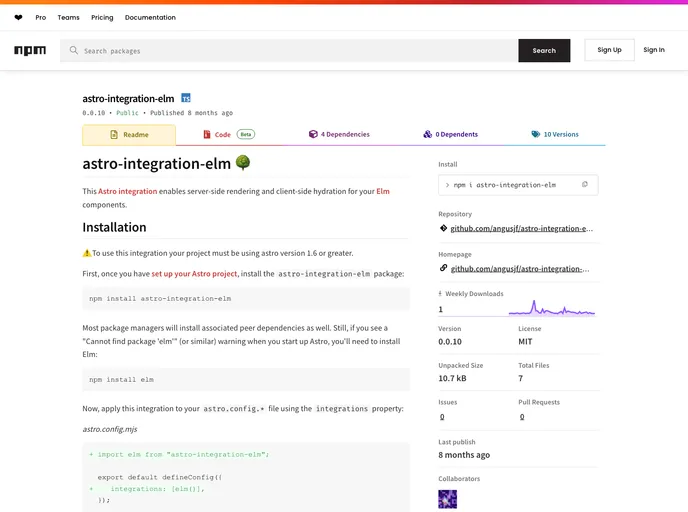
Task: Click the 'Published 8 months ago' text
Action: (x=191, y=113)
